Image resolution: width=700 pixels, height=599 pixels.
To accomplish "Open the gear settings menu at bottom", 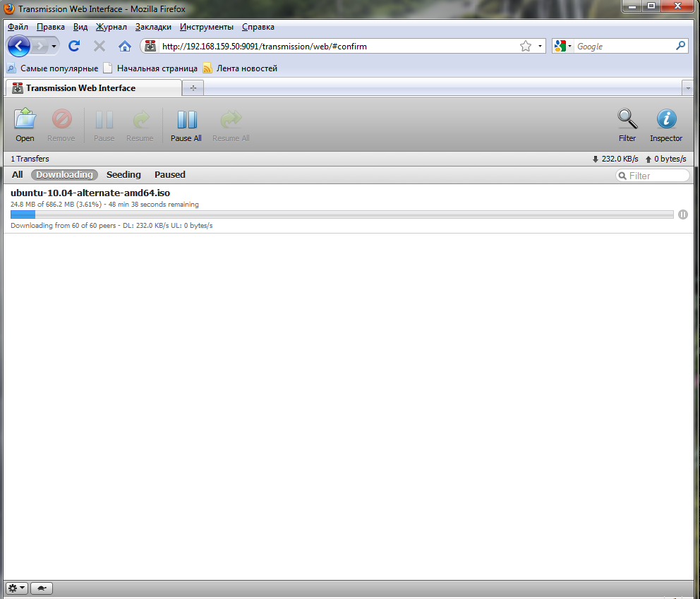I will click(x=17, y=588).
